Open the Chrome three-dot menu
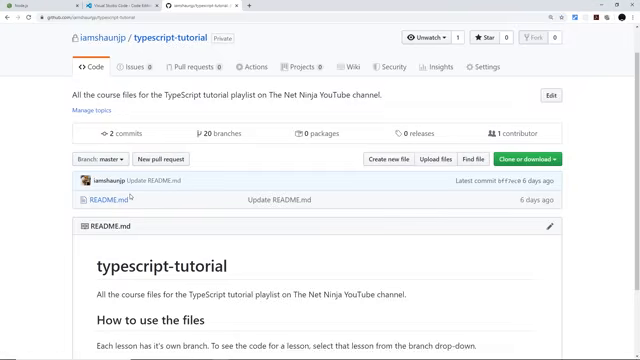This screenshot has width=640, height=360. (633, 18)
